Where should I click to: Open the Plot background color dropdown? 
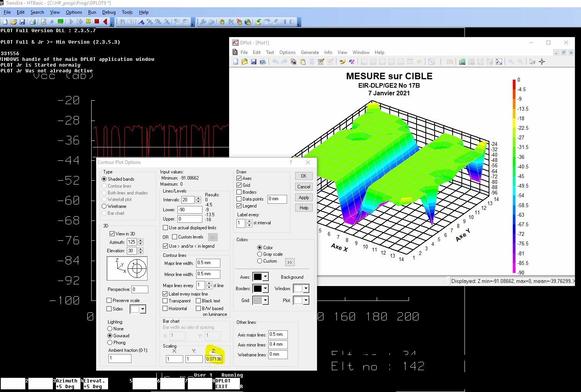pos(306,301)
